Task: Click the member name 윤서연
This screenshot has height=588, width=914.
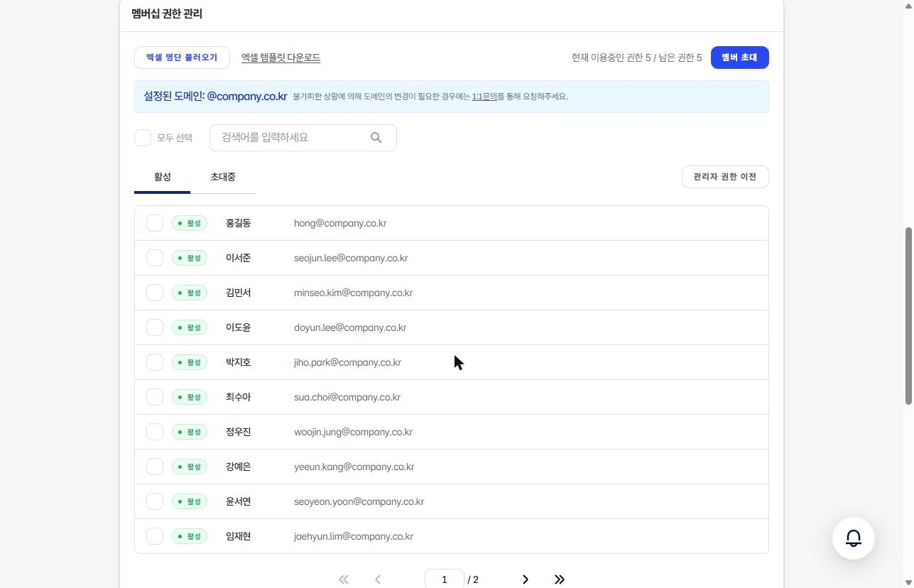Action: click(x=239, y=501)
